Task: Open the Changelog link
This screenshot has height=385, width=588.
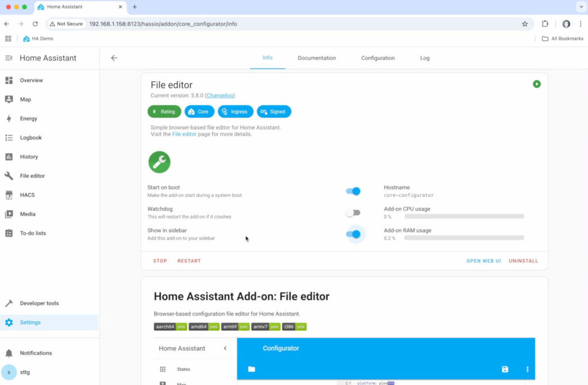Action: 220,96
